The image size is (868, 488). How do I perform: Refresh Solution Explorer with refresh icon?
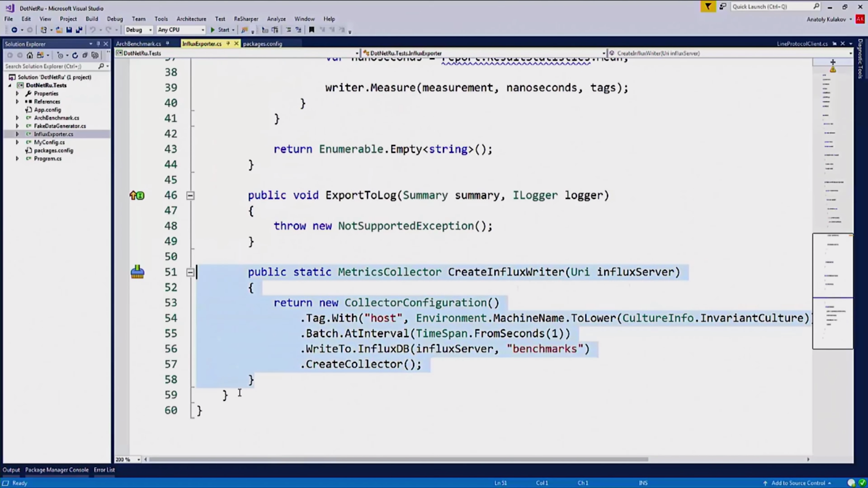(x=75, y=55)
